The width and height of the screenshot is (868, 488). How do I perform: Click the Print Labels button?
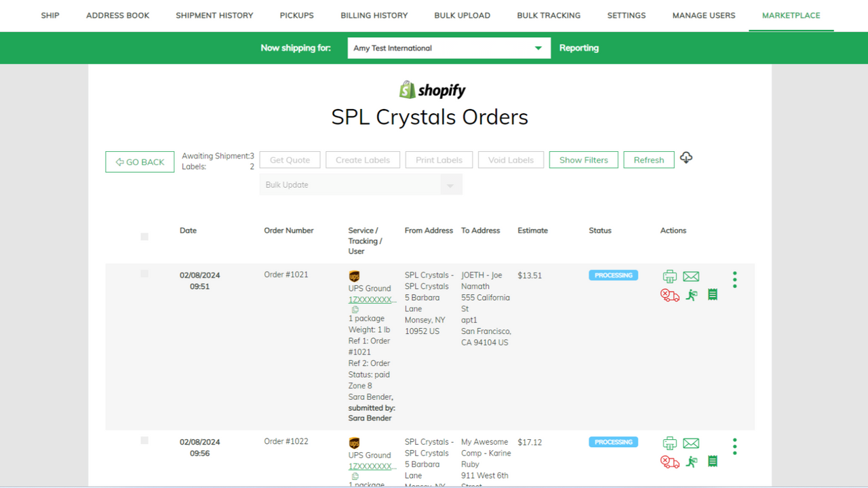pyautogui.click(x=439, y=160)
